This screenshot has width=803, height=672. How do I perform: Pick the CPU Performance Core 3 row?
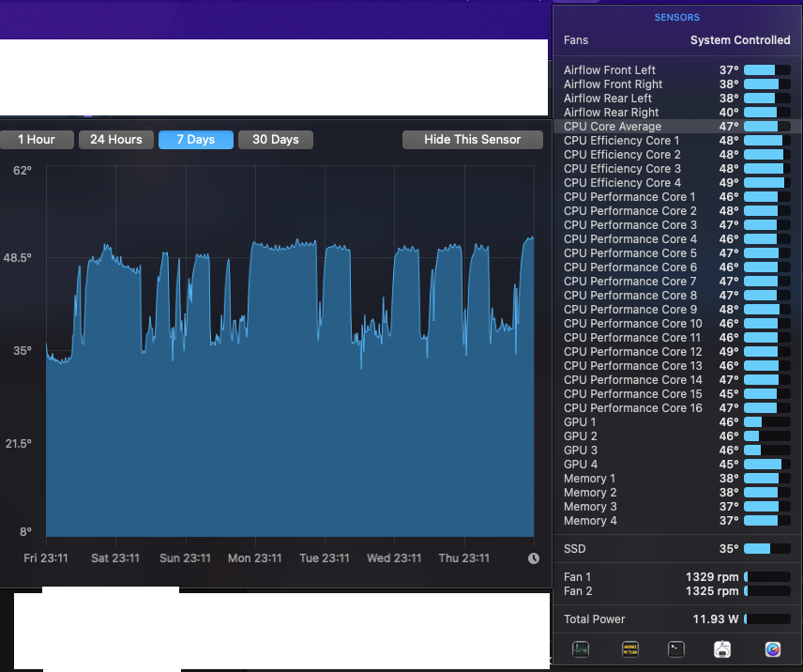click(x=677, y=225)
